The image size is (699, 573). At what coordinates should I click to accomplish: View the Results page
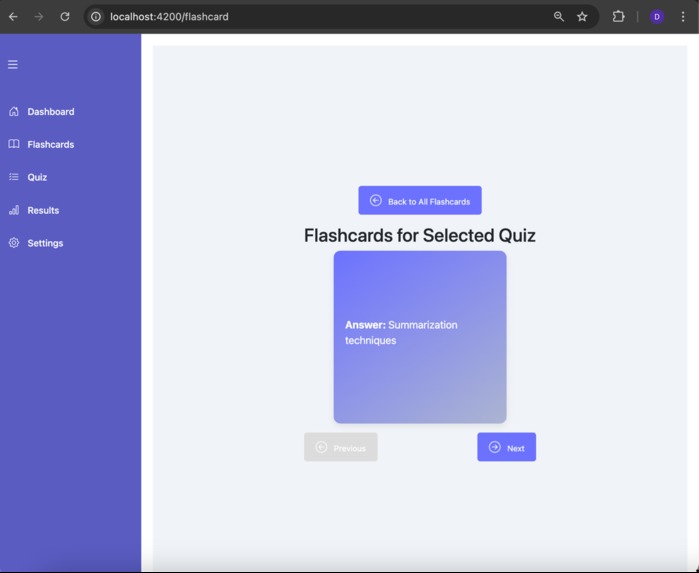pos(43,210)
